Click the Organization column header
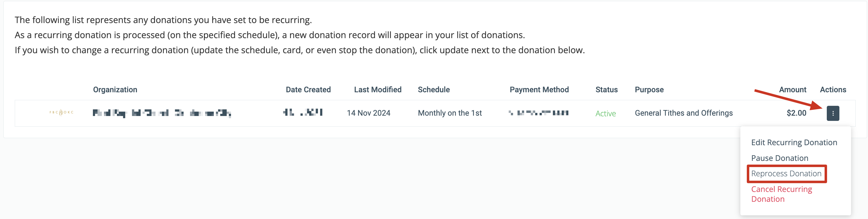The width and height of the screenshot is (868, 219). click(x=115, y=89)
